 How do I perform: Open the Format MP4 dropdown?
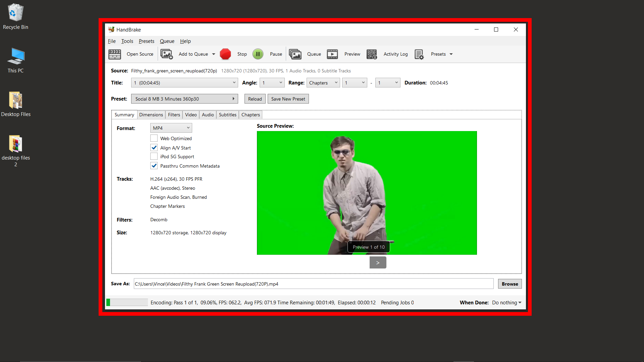pyautogui.click(x=170, y=128)
